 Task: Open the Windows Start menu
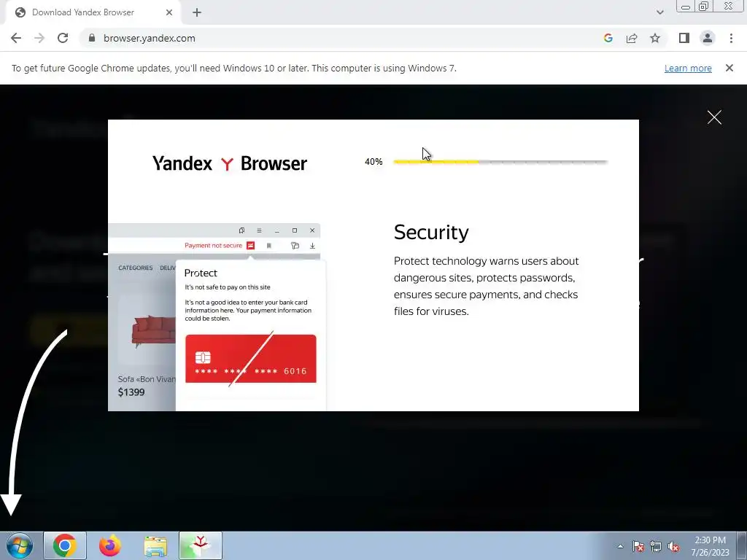[19, 545]
